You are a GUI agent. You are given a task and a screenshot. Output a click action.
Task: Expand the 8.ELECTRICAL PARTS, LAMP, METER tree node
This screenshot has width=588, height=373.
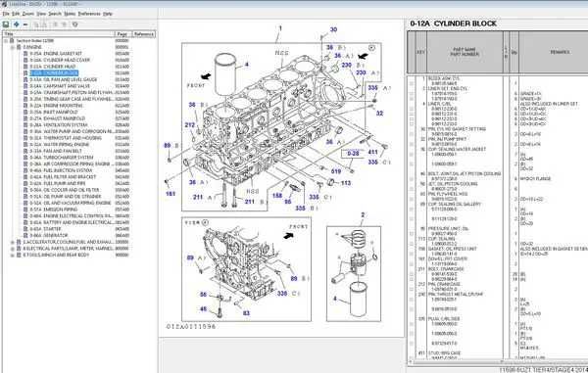click(13, 249)
